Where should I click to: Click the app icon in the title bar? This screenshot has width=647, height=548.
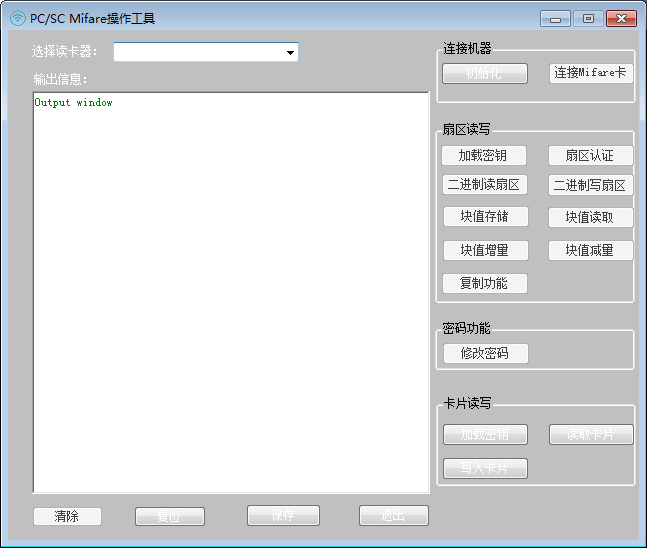pyautogui.click(x=18, y=19)
